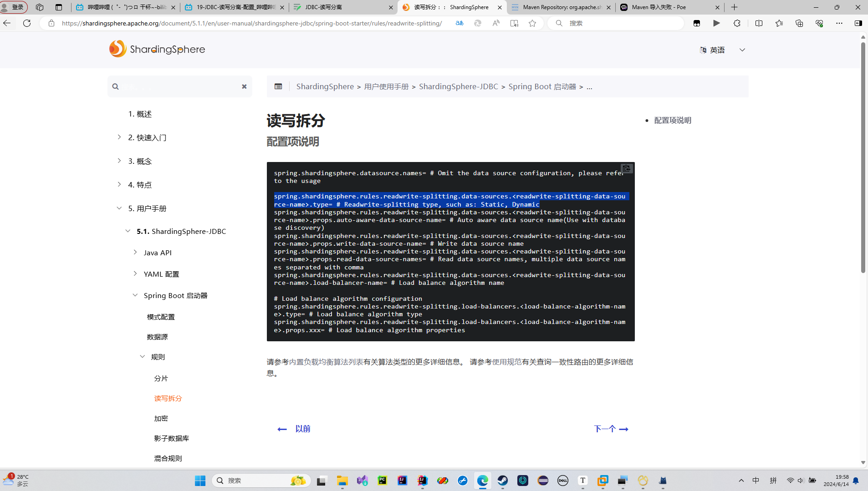Copy code block with clipboard icon
The width and height of the screenshot is (868, 491).
[x=627, y=168]
